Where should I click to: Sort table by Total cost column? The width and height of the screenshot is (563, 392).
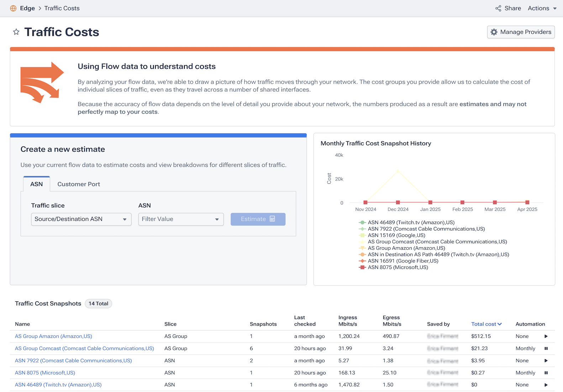pyautogui.click(x=486, y=324)
